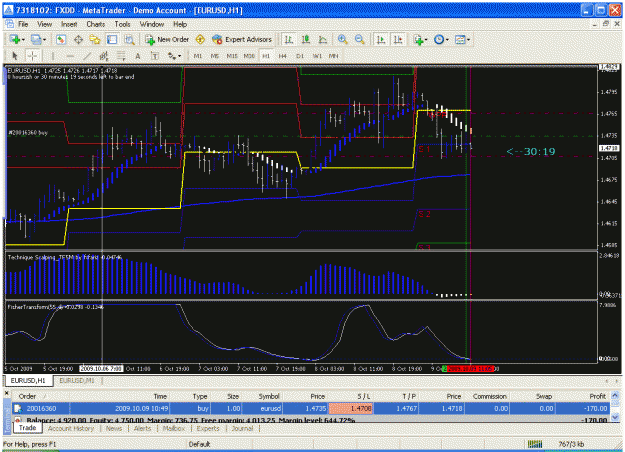This screenshot has width=625, height=452.
Task: Select the Vertical Line drawing tool
Action: coord(53,56)
